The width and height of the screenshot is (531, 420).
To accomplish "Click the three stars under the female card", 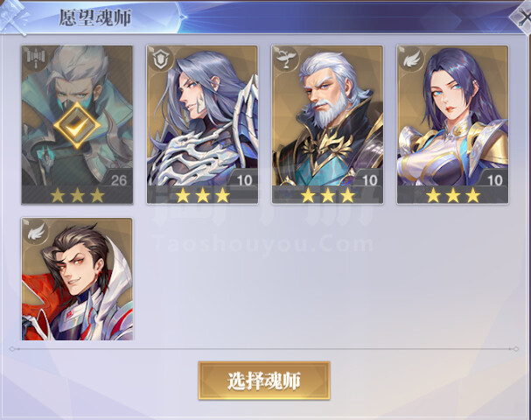I will (x=453, y=195).
